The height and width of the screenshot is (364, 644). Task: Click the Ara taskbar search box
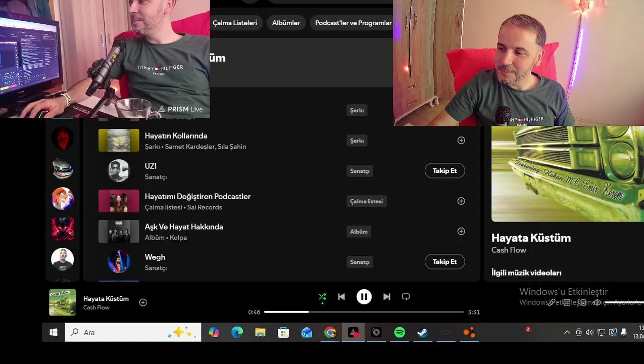(133, 332)
